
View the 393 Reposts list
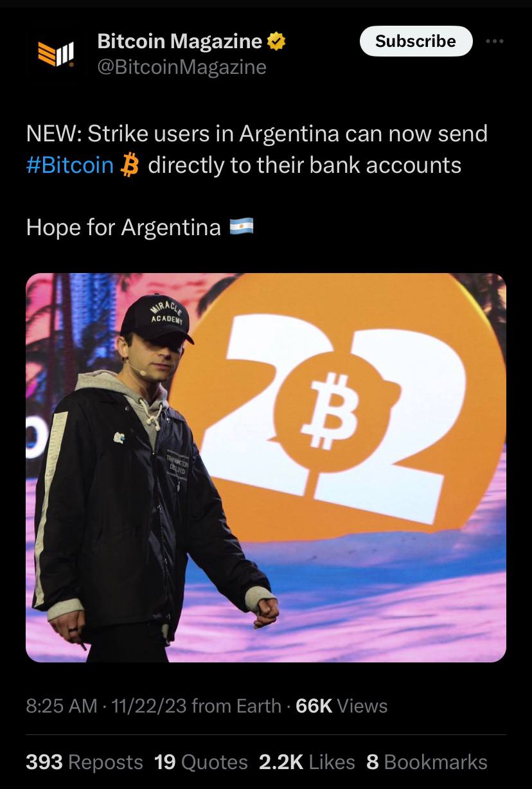coord(84,762)
